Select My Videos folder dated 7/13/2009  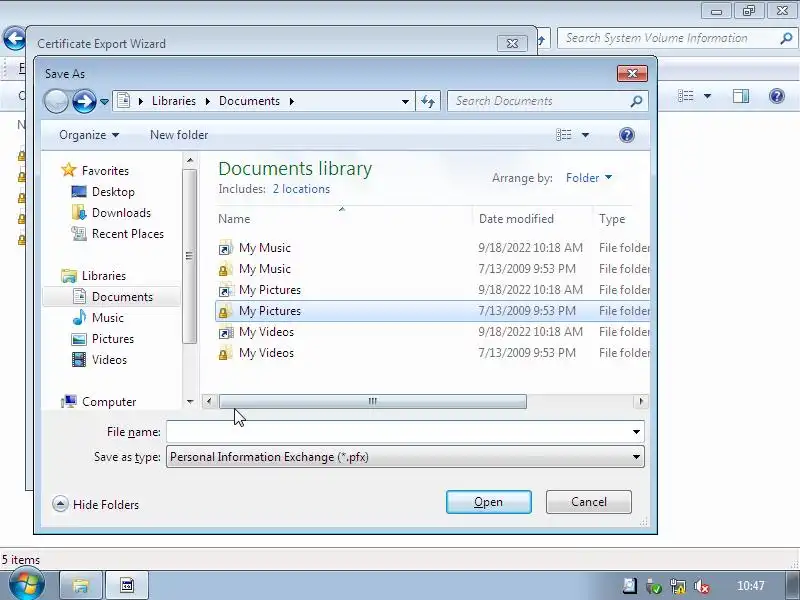point(433,353)
